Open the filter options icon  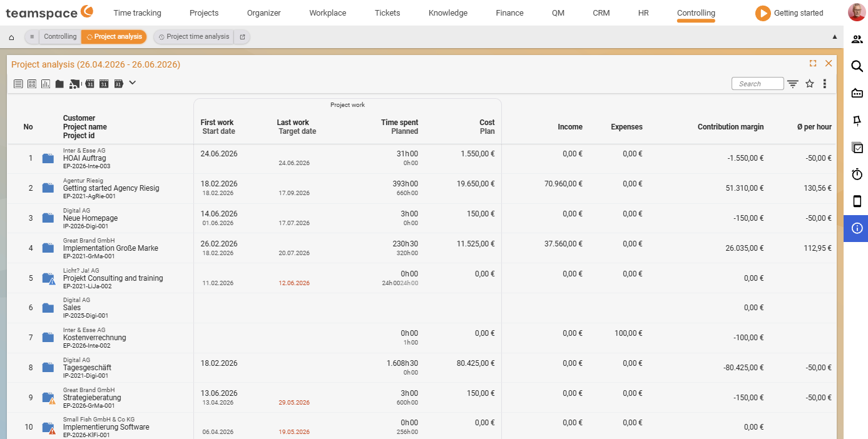pos(793,84)
